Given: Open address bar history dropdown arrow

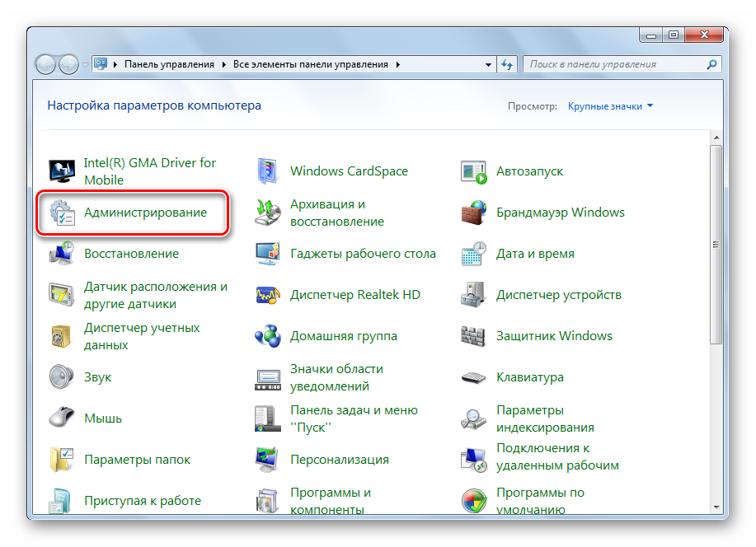Looking at the screenshot, I should click(489, 64).
